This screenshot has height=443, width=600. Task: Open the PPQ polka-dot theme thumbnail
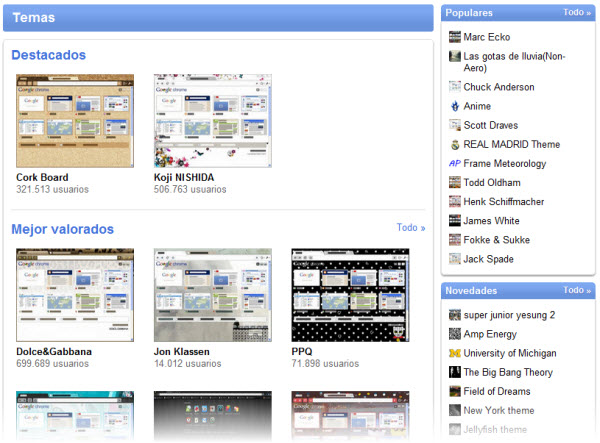350,295
